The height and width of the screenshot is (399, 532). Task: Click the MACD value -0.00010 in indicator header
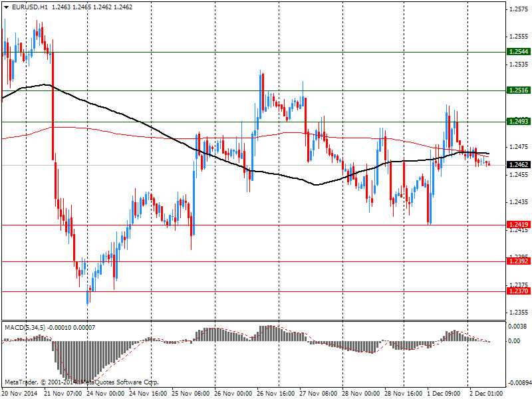pyautogui.click(x=59, y=328)
